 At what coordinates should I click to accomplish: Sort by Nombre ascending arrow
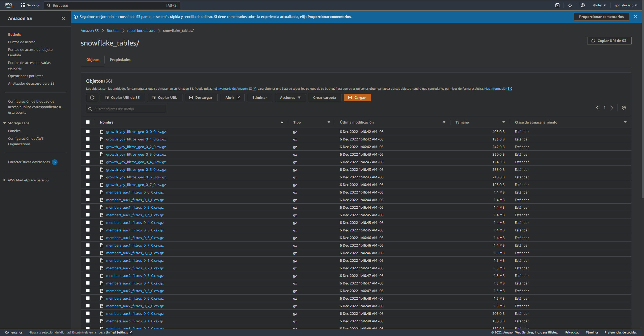click(x=282, y=122)
